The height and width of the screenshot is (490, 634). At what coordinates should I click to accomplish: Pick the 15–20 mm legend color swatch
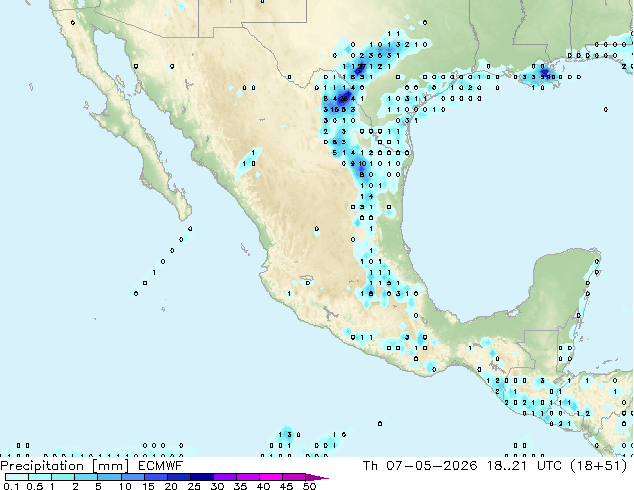coord(155,477)
